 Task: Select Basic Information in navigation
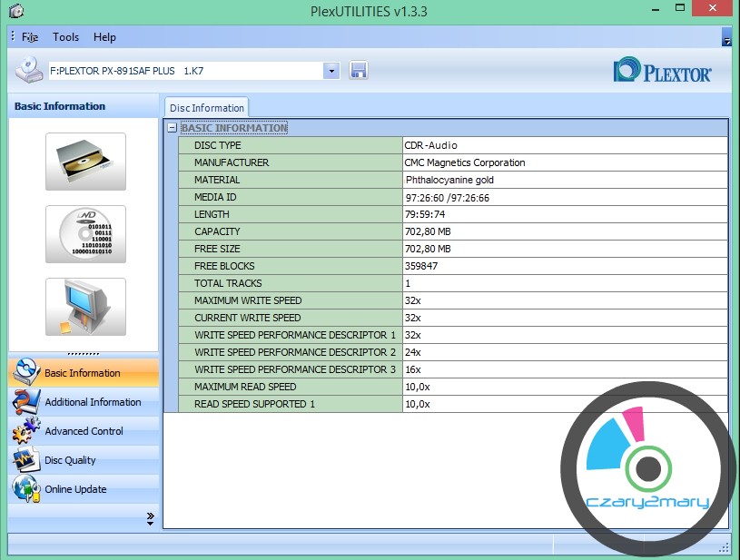click(x=82, y=373)
